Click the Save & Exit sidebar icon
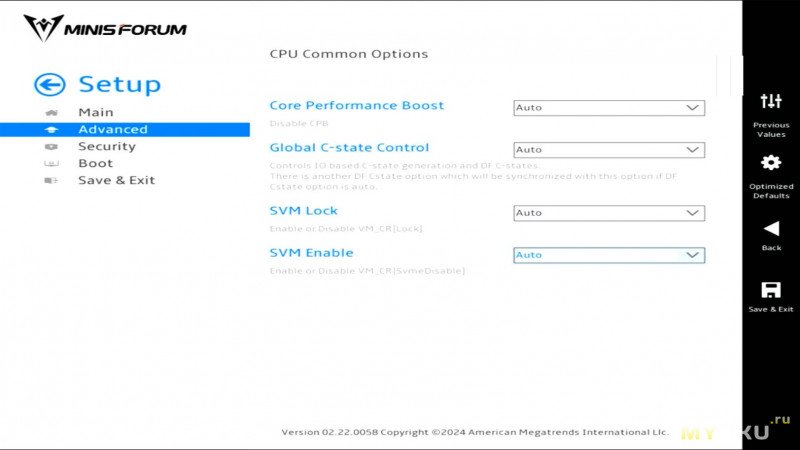 pos(51,181)
